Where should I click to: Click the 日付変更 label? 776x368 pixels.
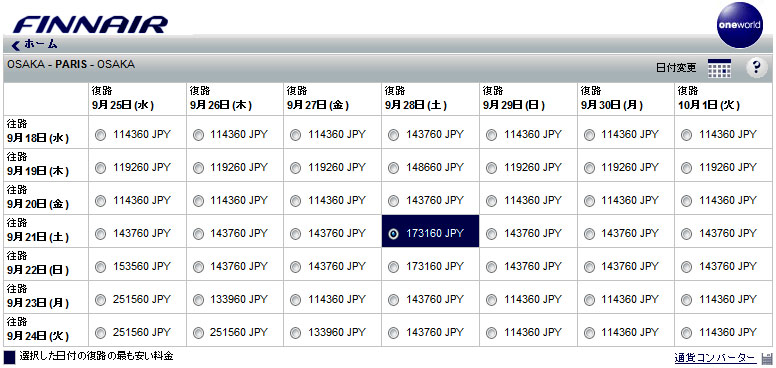pos(676,68)
